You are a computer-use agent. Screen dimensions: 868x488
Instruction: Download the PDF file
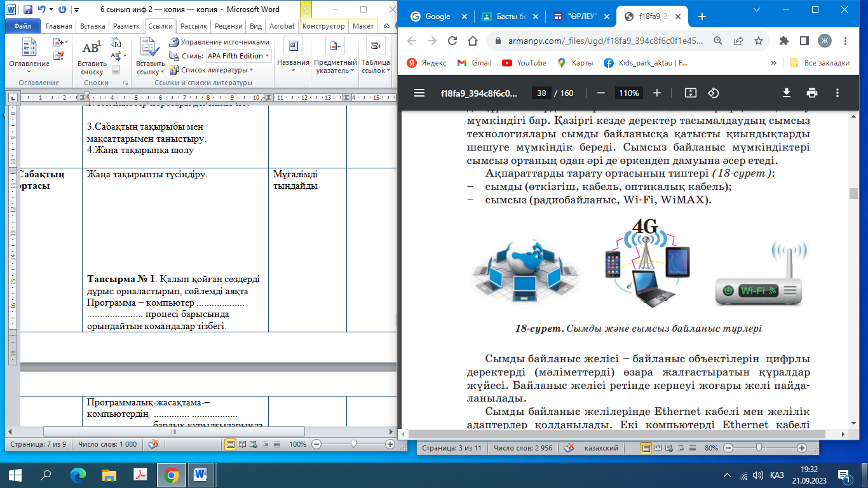[786, 93]
